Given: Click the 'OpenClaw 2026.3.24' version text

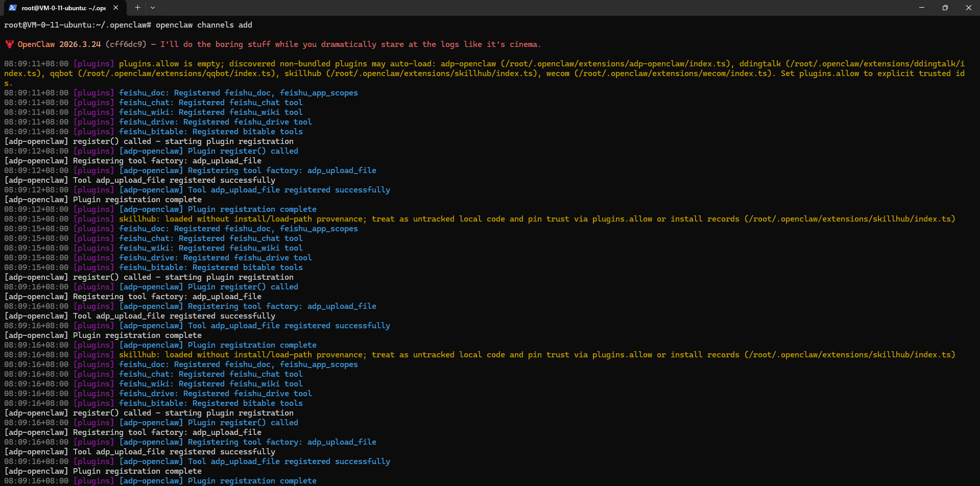Looking at the screenshot, I should [x=59, y=44].
